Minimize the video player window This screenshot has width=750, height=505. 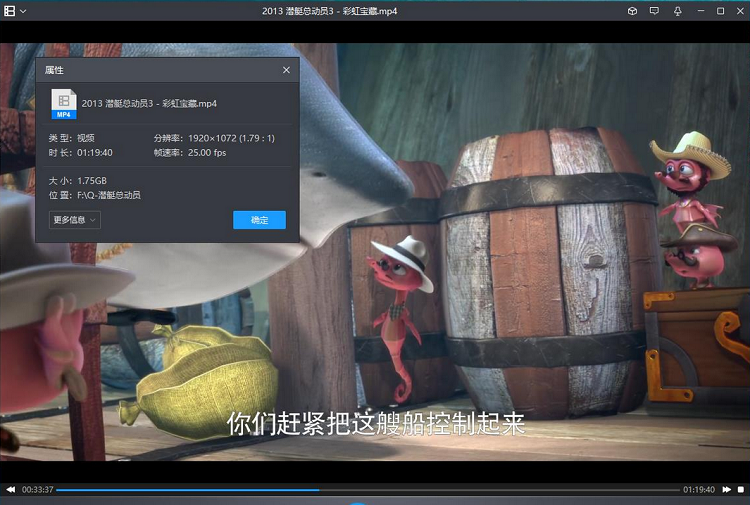[x=699, y=11]
